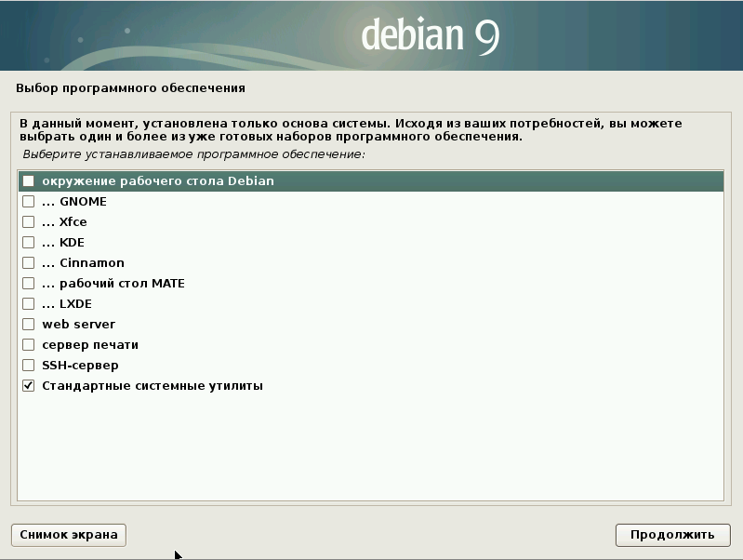Click the '... Xfce' label text
The image size is (743, 560).
coord(64,222)
